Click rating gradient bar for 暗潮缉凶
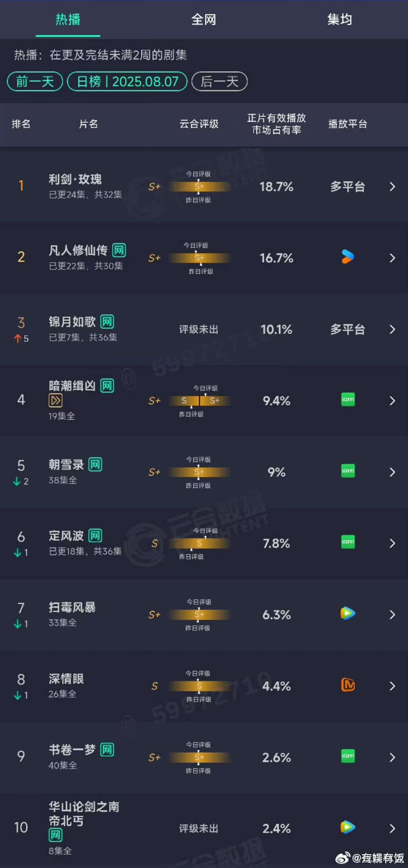Viewport: 408px width, 868px height. (x=200, y=401)
